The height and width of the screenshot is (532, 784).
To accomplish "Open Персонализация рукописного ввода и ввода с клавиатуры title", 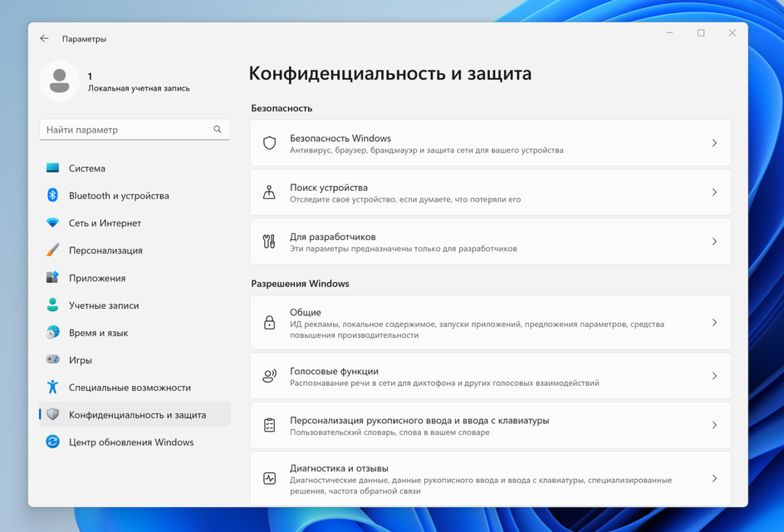I will coord(419,421).
